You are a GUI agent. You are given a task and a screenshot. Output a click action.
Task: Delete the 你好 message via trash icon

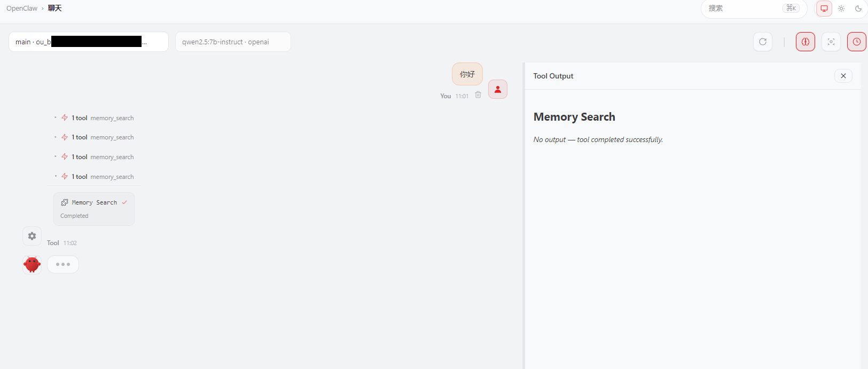click(478, 95)
